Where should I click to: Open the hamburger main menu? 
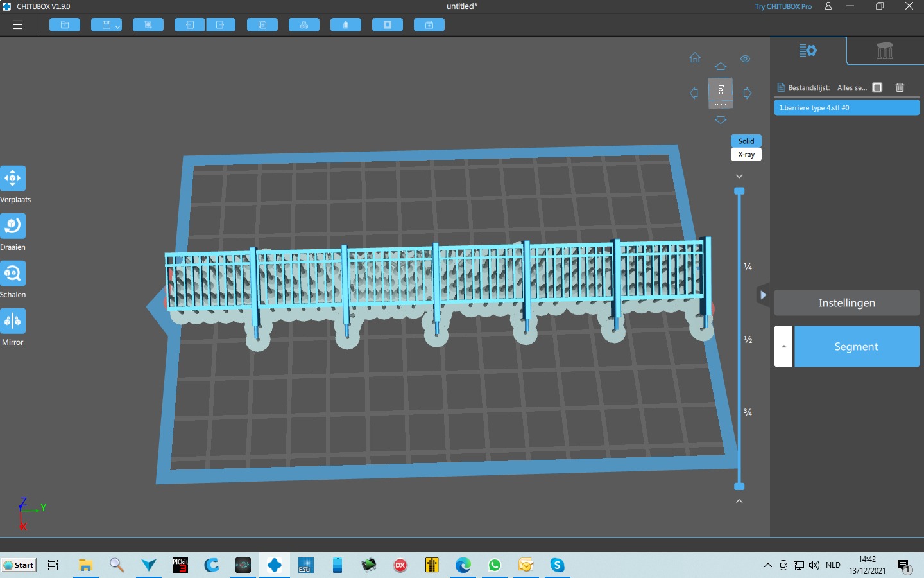17,25
